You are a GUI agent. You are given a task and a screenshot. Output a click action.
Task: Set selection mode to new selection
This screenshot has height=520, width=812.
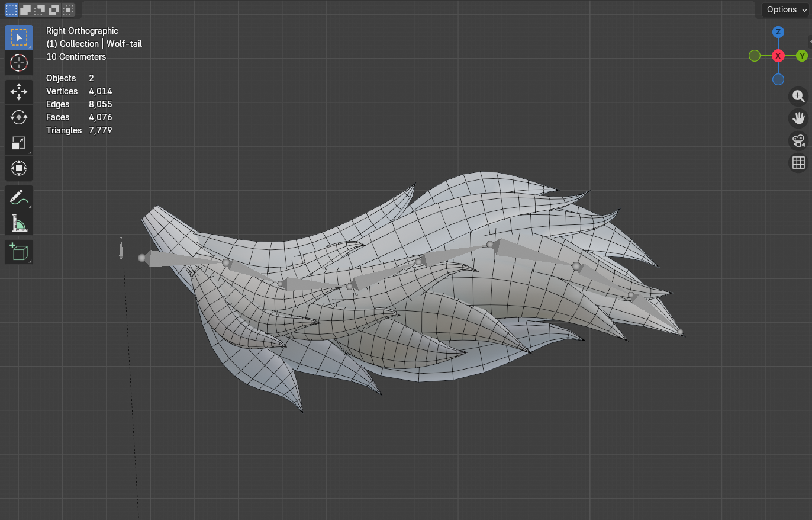[11, 9]
